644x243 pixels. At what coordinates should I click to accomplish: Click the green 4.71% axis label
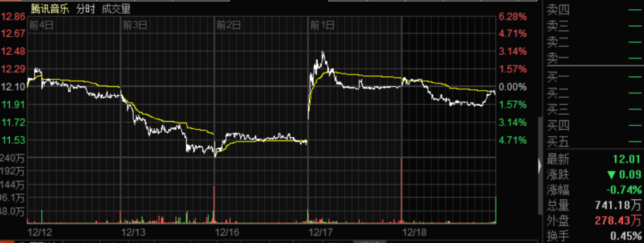pyautogui.click(x=512, y=140)
